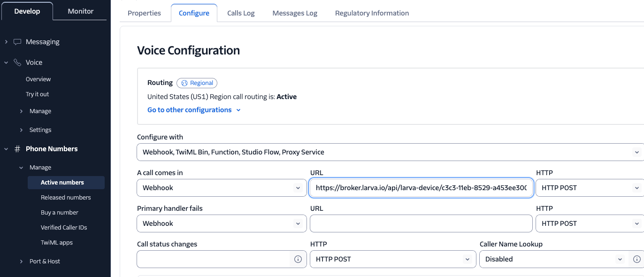Viewport: 644px width, 277px height.
Task: Switch to the Calls Log tab
Action: [x=240, y=13]
